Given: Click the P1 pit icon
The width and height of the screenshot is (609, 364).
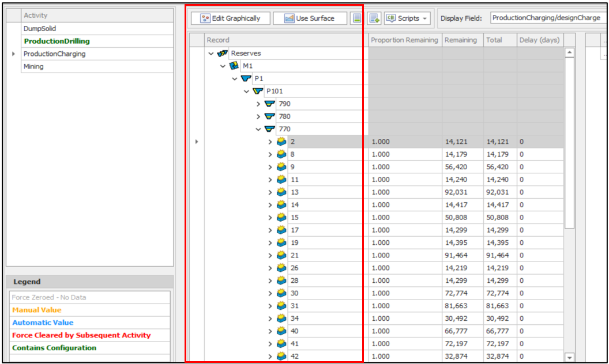Looking at the screenshot, I should tap(246, 79).
